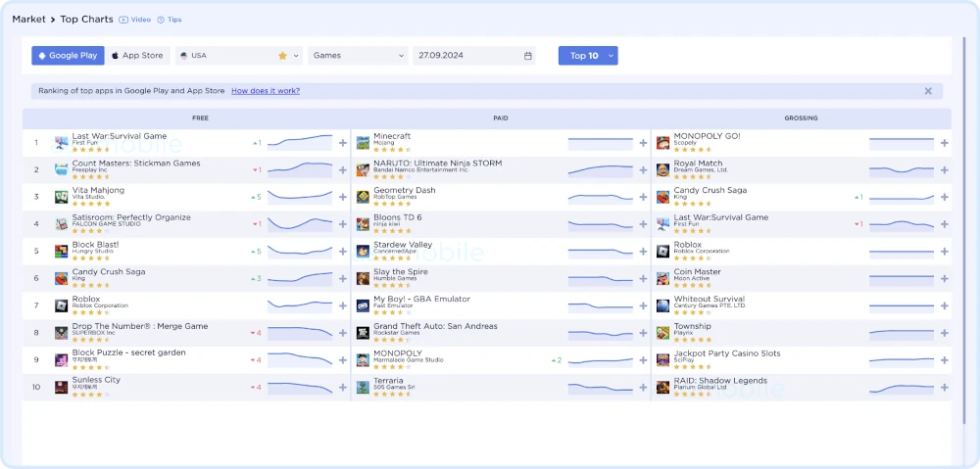Open Grand Theft Auto: San Andreas title
The image size is (980, 469).
(436, 326)
